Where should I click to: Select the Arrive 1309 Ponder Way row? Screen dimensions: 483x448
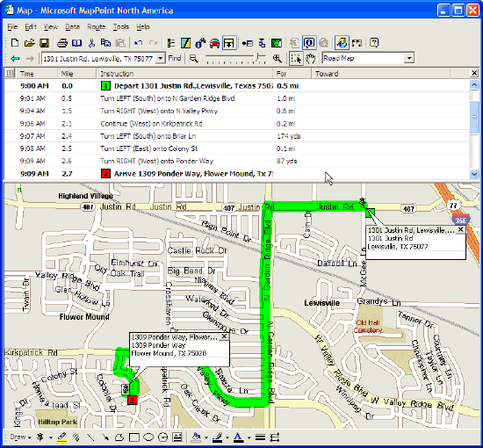(236, 174)
